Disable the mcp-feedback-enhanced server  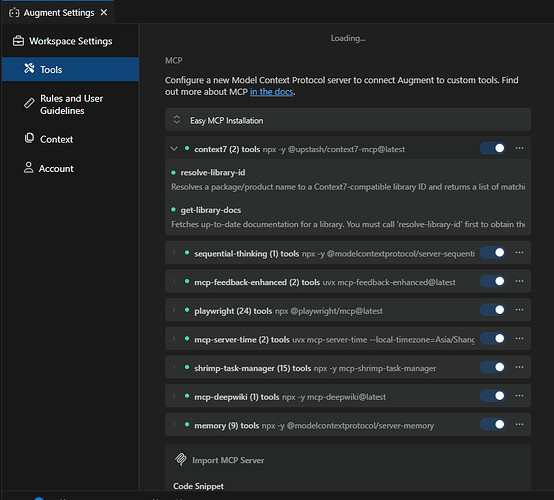coord(493,281)
